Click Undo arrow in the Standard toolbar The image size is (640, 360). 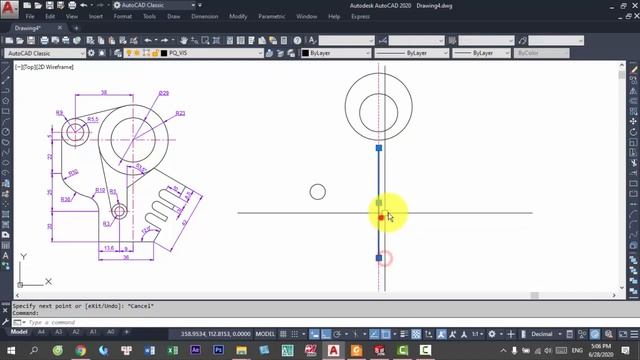coord(148,40)
